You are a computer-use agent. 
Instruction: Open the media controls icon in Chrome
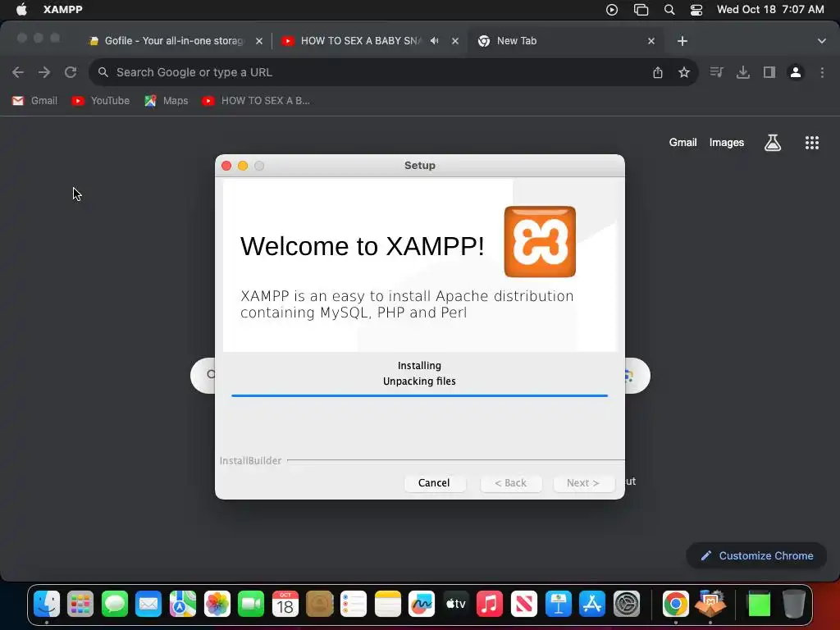[716, 72]
